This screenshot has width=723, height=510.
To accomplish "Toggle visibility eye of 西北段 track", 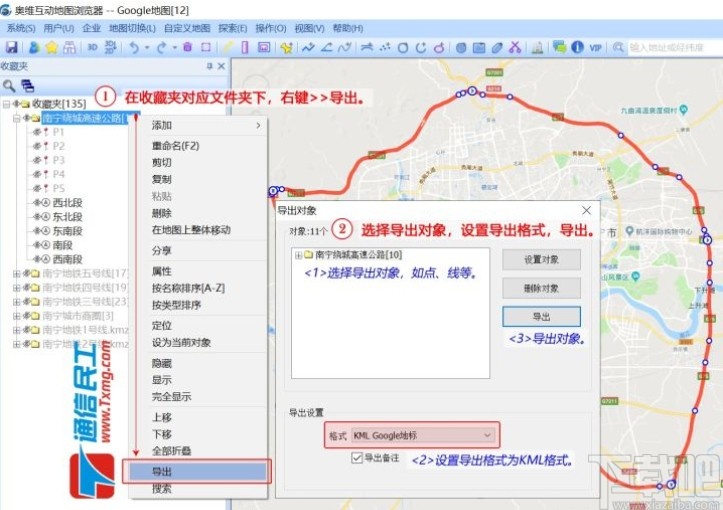I will (37, 202).
